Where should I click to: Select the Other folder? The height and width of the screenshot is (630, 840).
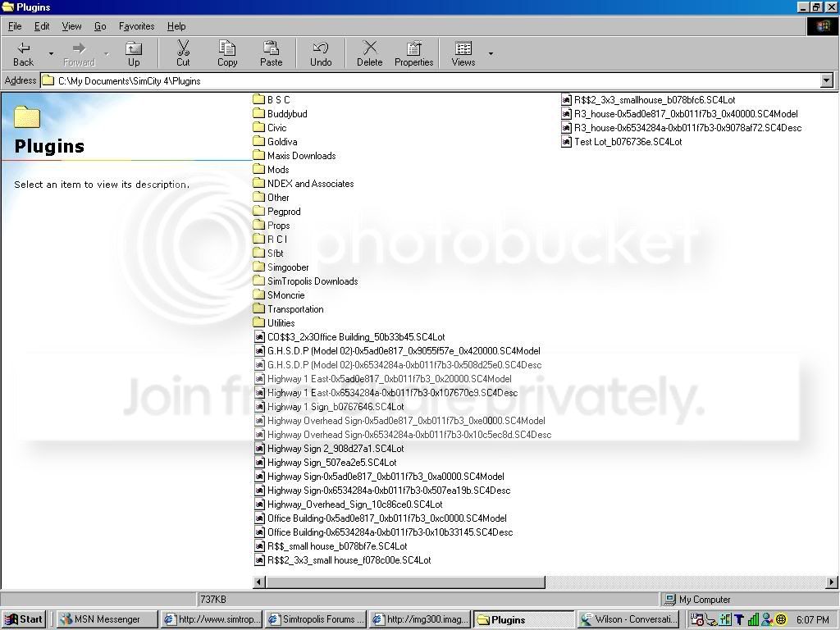click(x=271, y=197)
